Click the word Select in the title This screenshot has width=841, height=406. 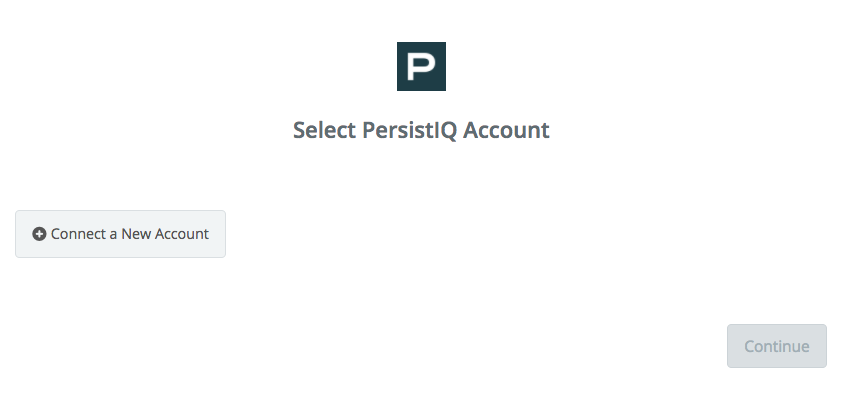click(324, 130)
